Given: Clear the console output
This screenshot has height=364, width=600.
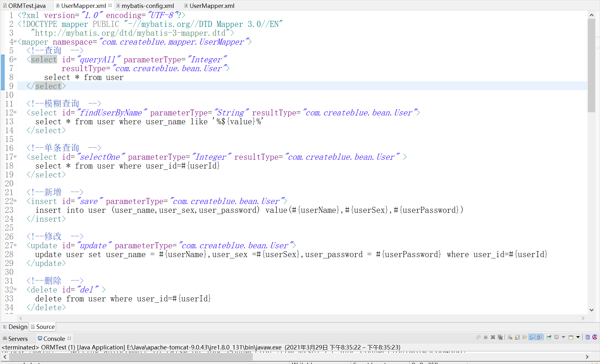Looking at the screenshot, I should (x=510, y=337).
